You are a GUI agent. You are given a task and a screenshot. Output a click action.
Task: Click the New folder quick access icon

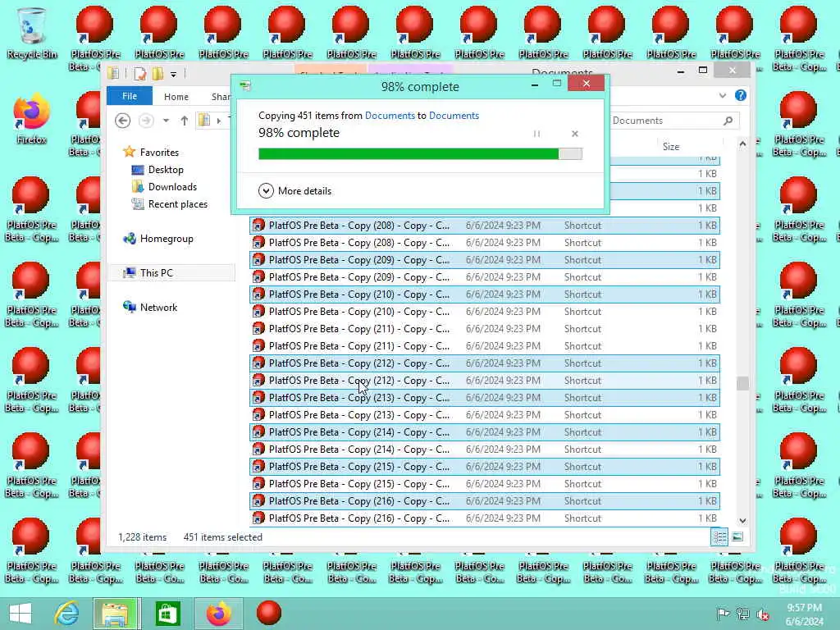coord(157,74)
